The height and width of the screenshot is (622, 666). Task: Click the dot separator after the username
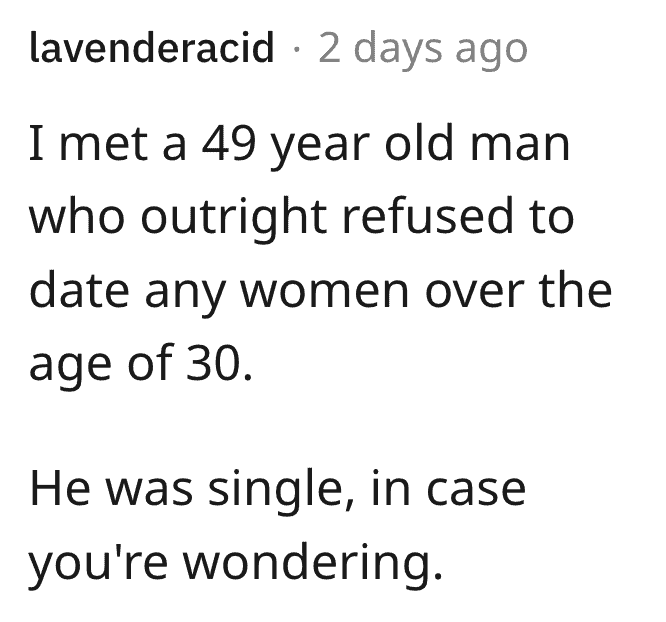pyautogui.click(x=297, y=49)
